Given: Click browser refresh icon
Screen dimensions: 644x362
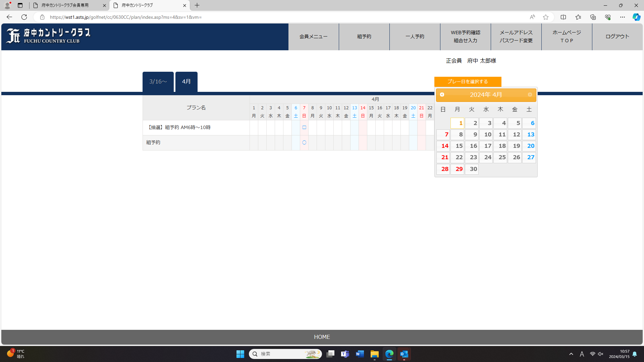Looking at the screenshot, I should point(24,17).
